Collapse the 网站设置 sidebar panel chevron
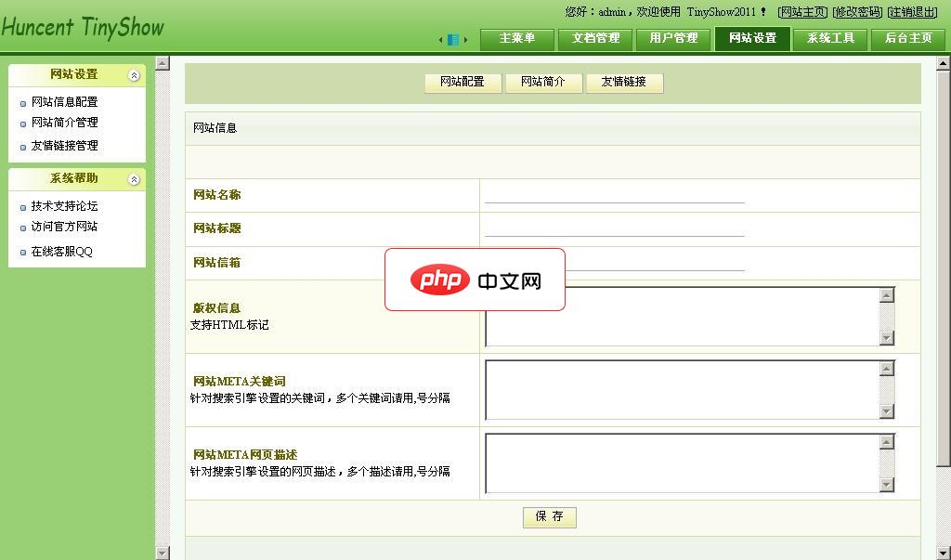The image size is (951, 560). (134, 76)
